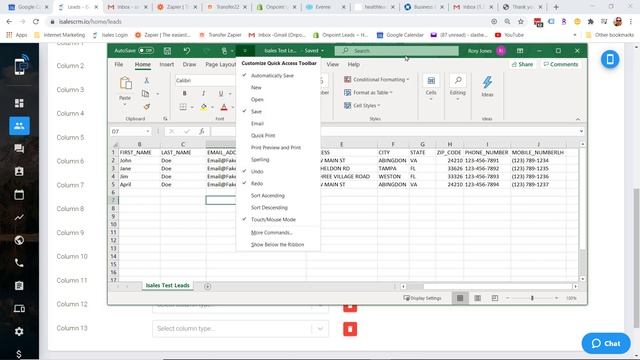Viewport: 640px width, 360px height.
Task: Open the Leads people icon in the CRM sidebar
Action: pos(19,126)
